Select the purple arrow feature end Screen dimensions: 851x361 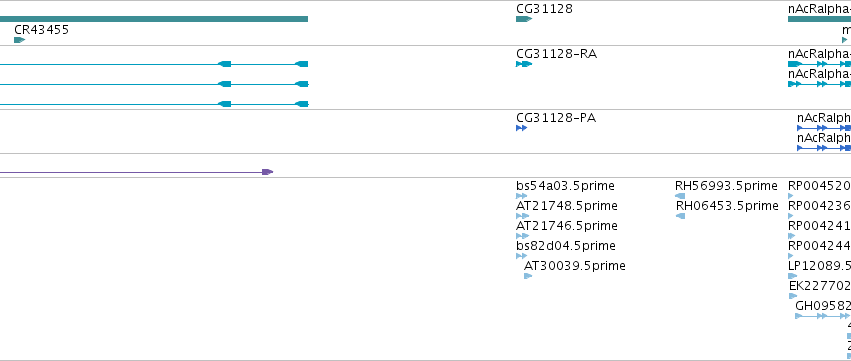pyautogui.click(x=268, y=172)
